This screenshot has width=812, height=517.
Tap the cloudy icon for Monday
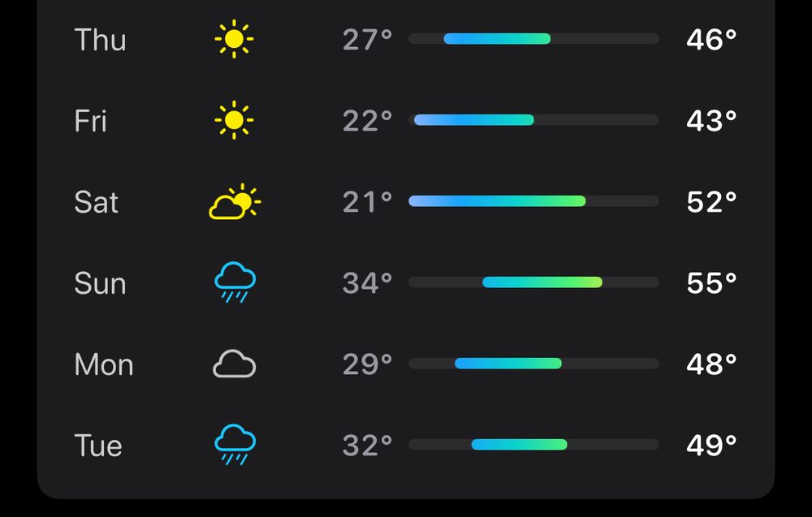click(235, 364)
